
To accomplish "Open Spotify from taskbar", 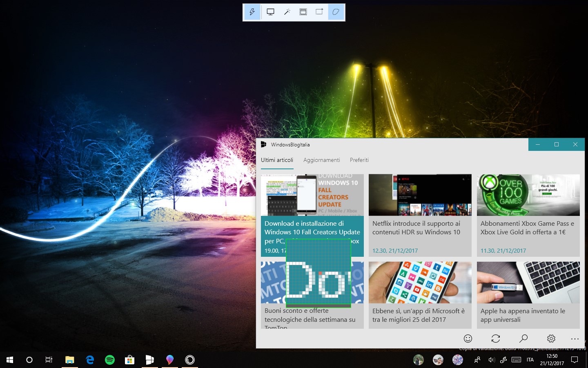I will point(110,360).
